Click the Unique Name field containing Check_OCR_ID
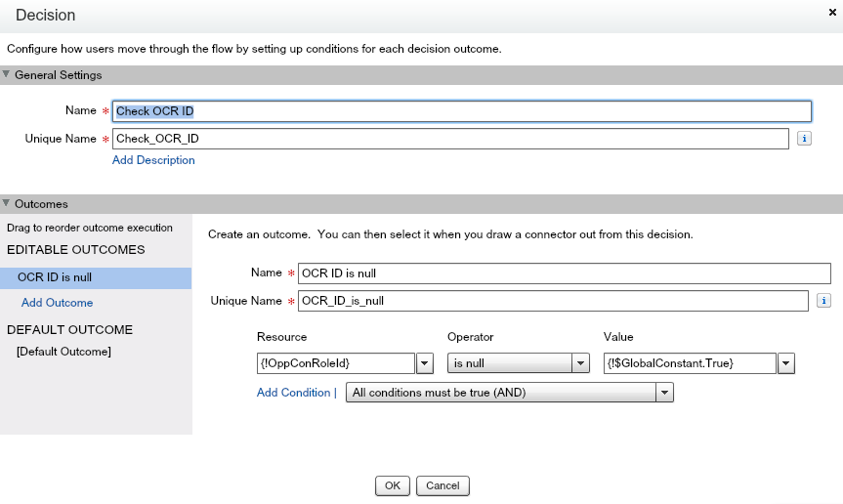The image size is (843, 504). click(450, 139)
